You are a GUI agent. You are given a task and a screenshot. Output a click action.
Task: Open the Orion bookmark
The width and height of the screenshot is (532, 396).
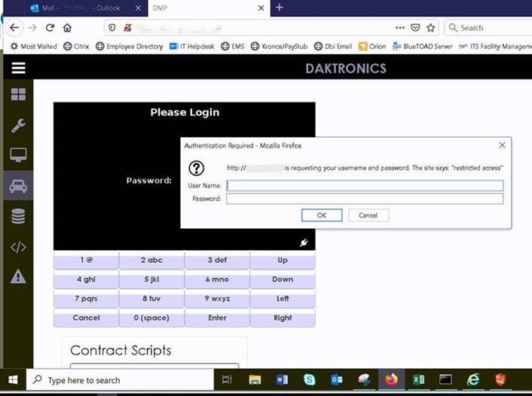(x=372, y=46)
